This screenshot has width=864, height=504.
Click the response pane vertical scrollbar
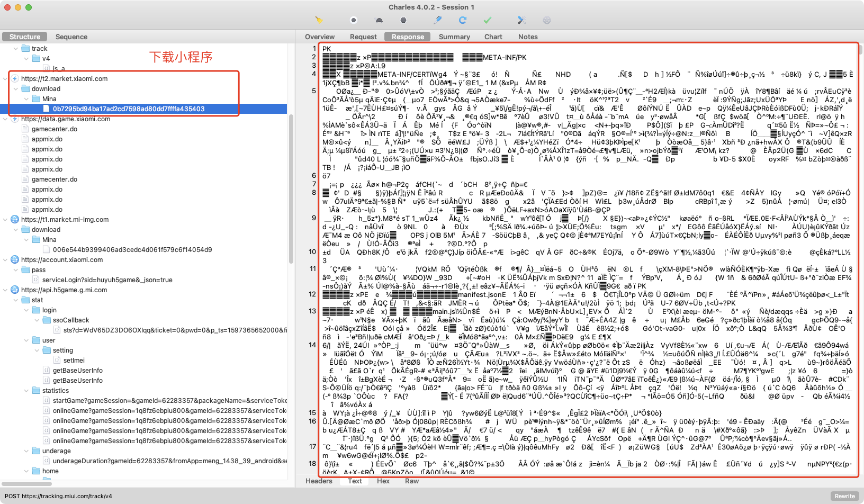(x=861, y=50)
